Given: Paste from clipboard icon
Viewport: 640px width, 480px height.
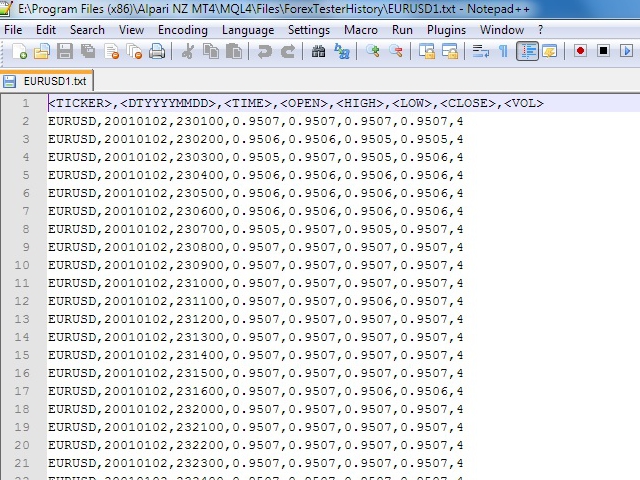Looking at the screenshot, I should click(x=234, y=51).
